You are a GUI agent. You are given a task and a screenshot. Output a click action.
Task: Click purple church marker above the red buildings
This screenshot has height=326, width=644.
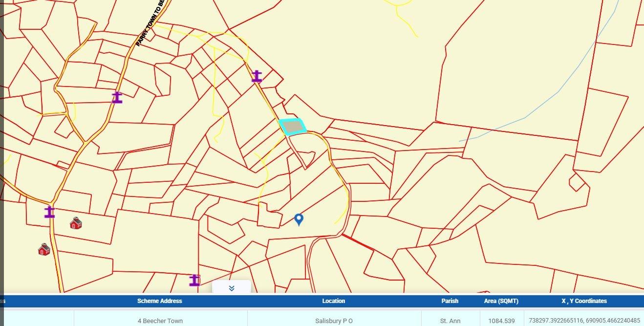click(49, 212)
